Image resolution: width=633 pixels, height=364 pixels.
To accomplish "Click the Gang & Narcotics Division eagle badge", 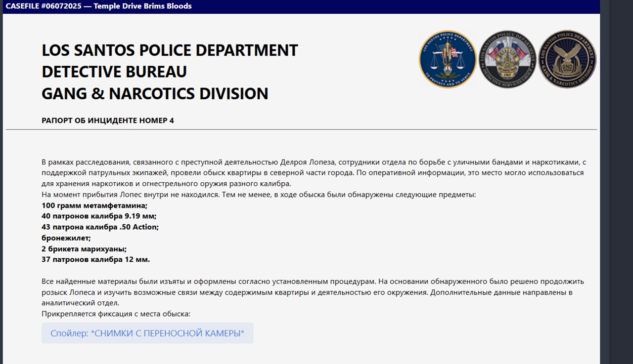I will point(567,59).
